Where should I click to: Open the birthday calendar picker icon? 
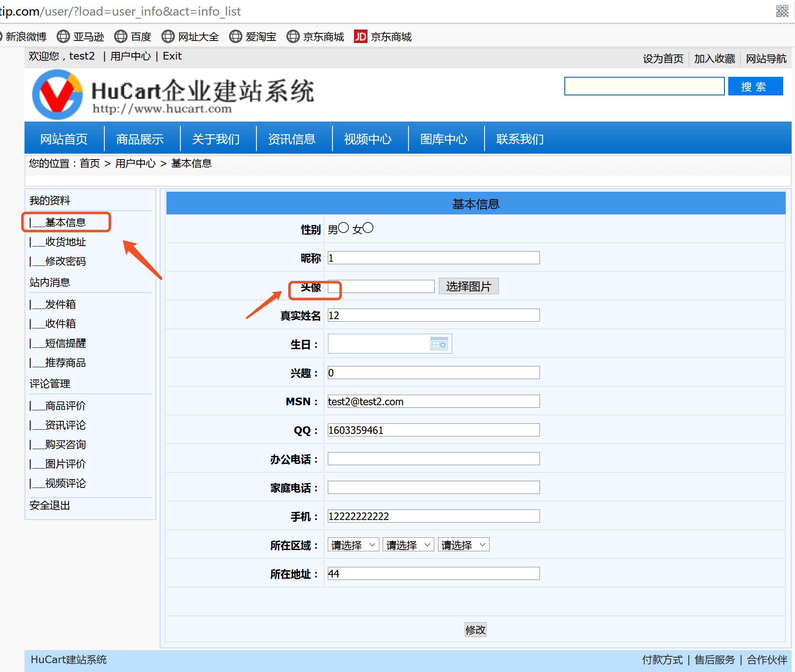pyautogui.click(x=439, y=344)
